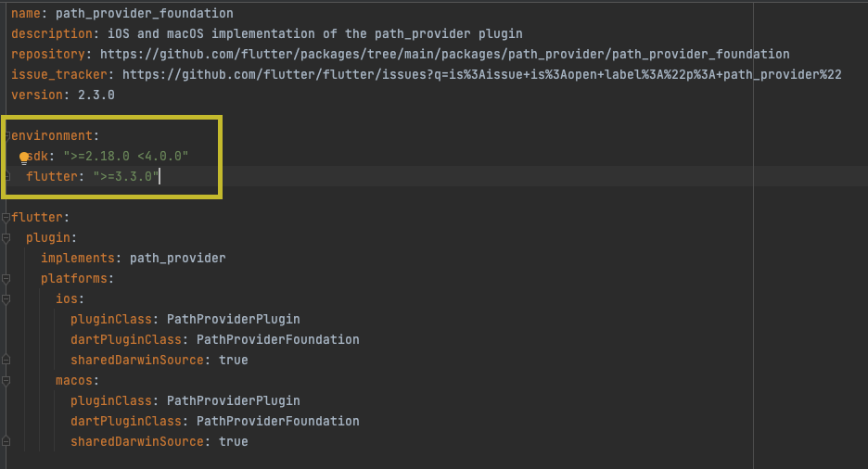The image size is (868, 469).
Task: Click the fold end marker at ios sharedDarwinSource
Action: [x=6, y=360]
